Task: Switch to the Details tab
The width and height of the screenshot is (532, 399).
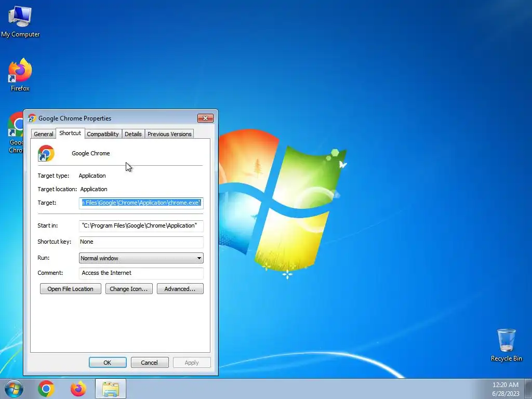Action: (x=133, y=134)
